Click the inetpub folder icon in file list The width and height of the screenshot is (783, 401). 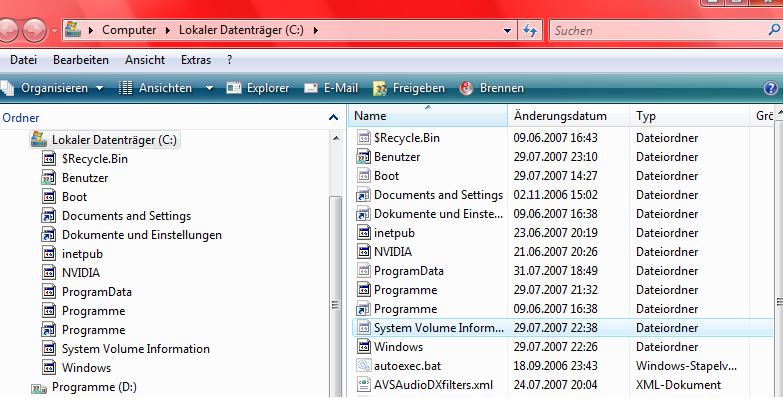364,232
